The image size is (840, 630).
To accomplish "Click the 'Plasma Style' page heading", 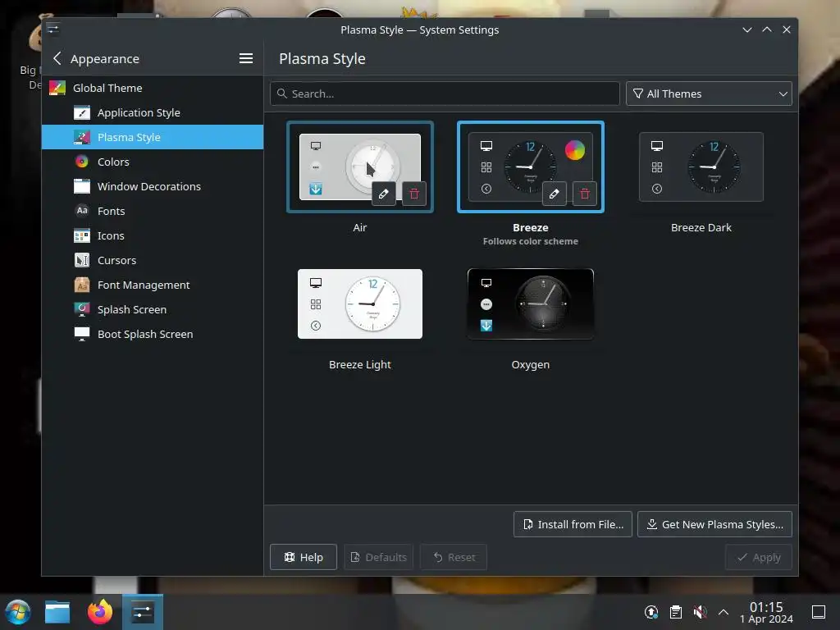I will click(322, 58).
